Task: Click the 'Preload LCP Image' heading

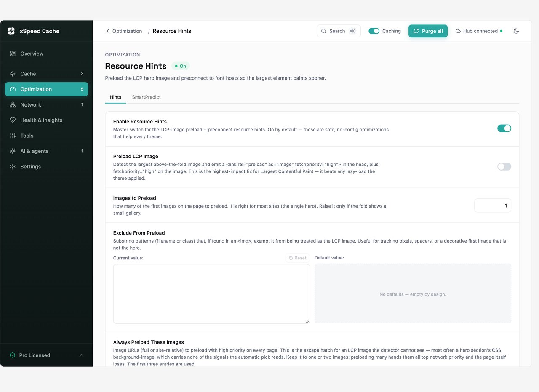Action: click(136, 156)
